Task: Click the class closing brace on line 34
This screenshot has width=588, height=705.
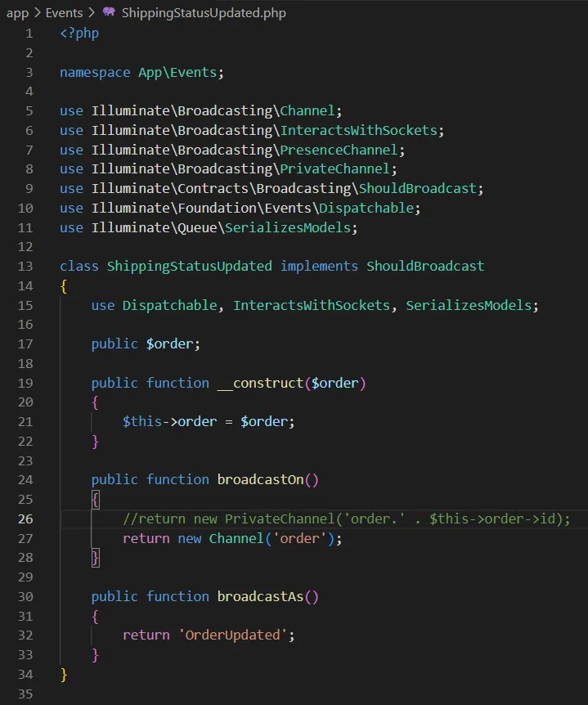Action: coord(64,675)
